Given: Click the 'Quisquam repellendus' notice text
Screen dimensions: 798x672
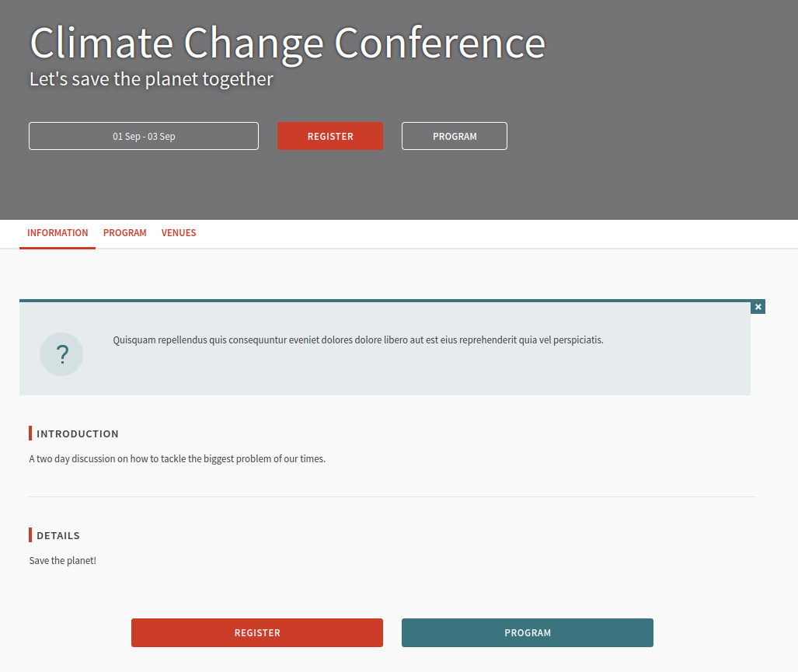Looking at the screenshot, I should click(x=358, y=339).
